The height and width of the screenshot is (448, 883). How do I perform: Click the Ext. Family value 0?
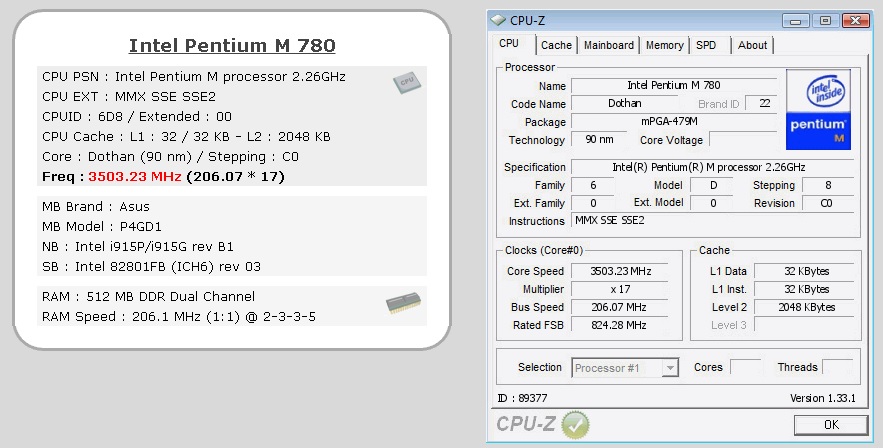point(593,203)
